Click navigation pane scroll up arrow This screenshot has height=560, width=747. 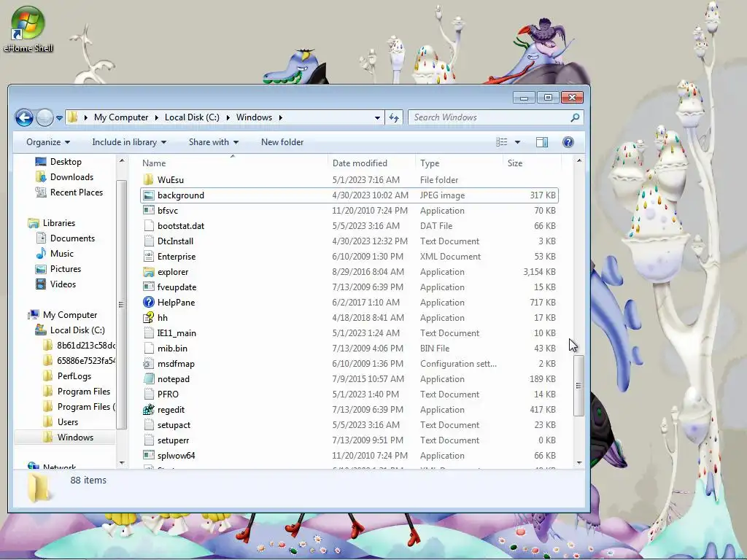[122, 161]
